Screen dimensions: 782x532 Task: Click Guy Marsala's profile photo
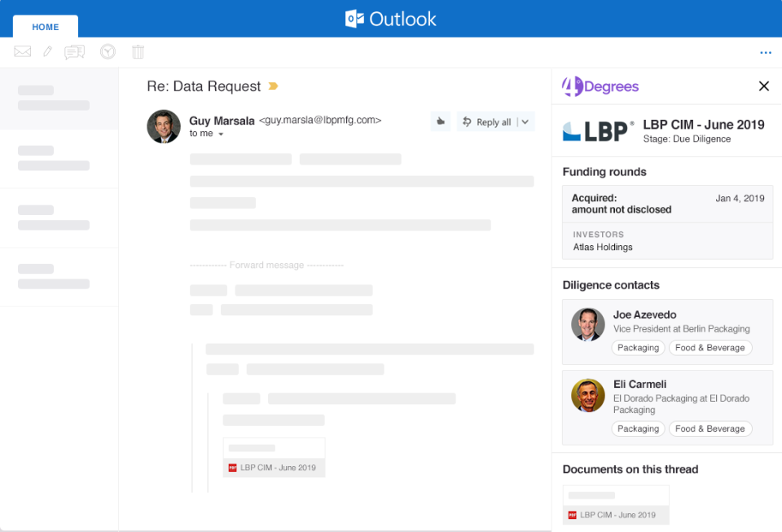164,126
